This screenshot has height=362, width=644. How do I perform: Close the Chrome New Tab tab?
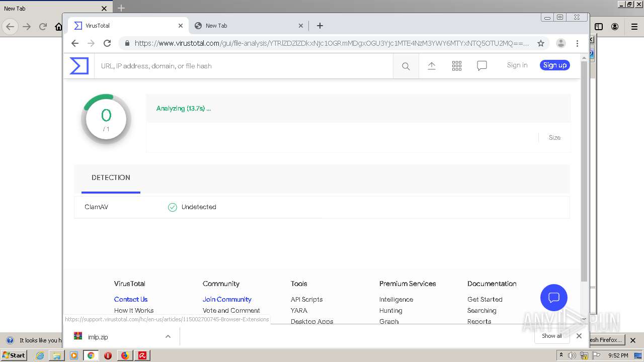pyautogui.click(x=301, y=26)
